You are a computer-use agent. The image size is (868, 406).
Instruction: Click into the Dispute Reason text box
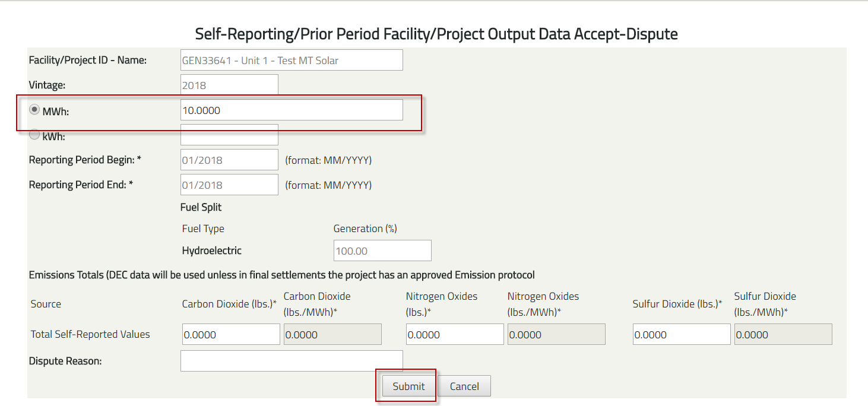[x=292, y=361]
